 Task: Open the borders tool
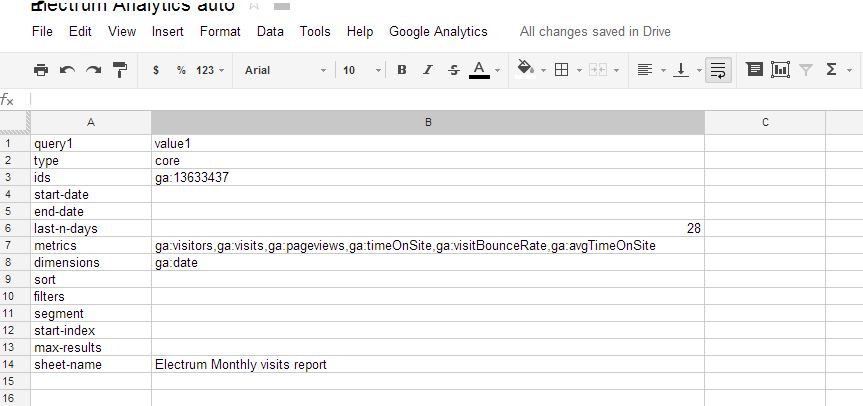pyautogui.click(x=561, y=70)
